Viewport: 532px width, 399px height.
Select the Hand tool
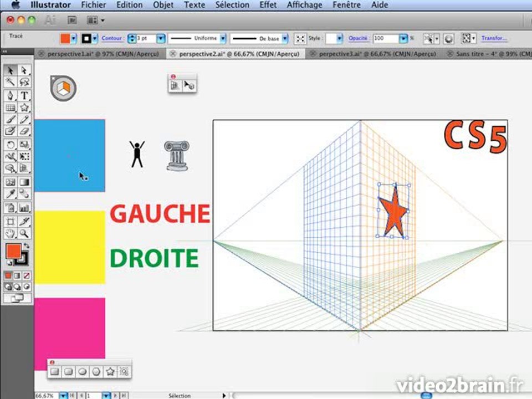pyautogui.click(x=10, y=233)
